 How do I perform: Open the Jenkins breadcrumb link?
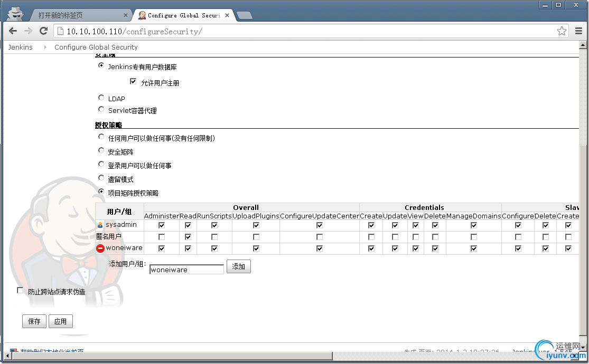(20, 47)
